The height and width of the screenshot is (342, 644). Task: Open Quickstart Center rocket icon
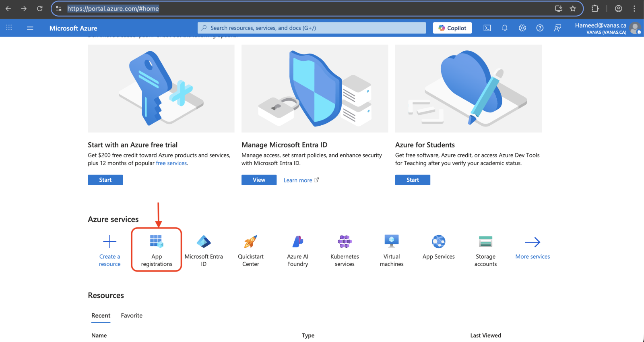[250, 242]
